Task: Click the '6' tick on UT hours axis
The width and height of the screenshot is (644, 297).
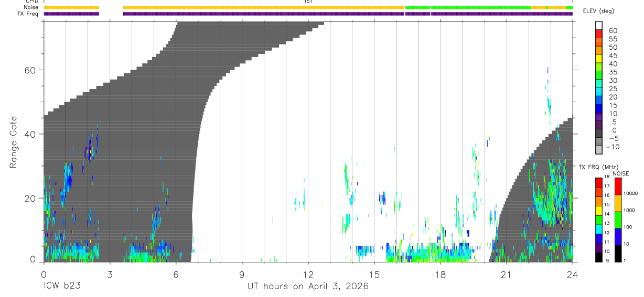Action: coord(176,274)
